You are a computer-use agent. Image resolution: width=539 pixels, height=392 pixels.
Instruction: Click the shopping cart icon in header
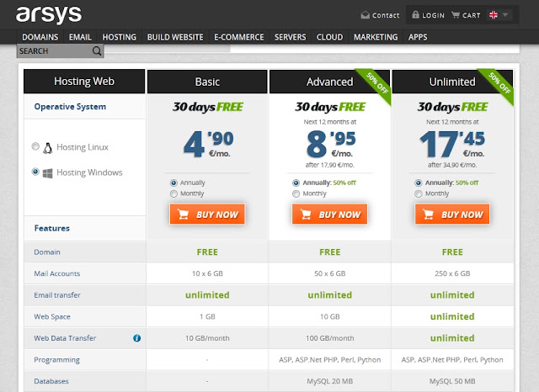(456, 15)
